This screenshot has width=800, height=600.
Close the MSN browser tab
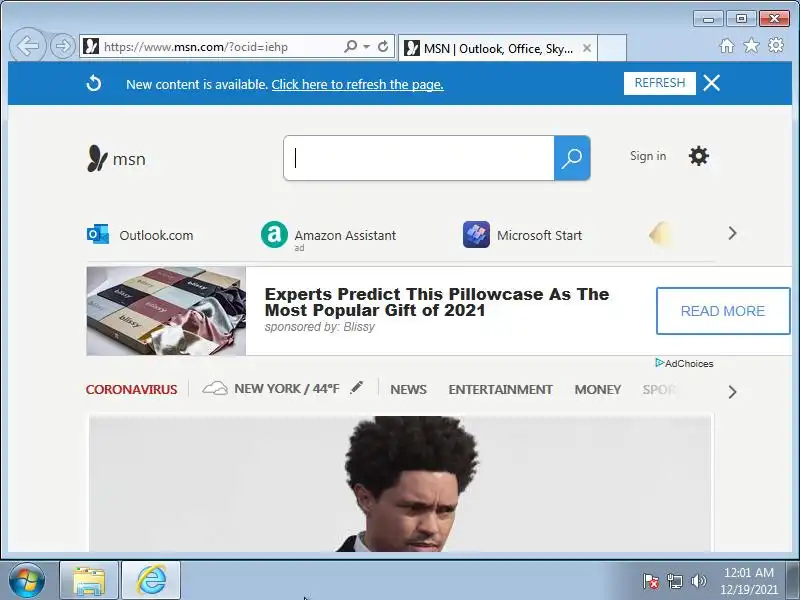click(587, 48)
